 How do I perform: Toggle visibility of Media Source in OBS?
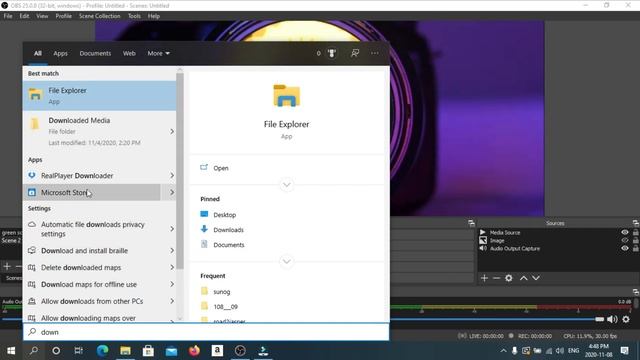coord(625,232)
